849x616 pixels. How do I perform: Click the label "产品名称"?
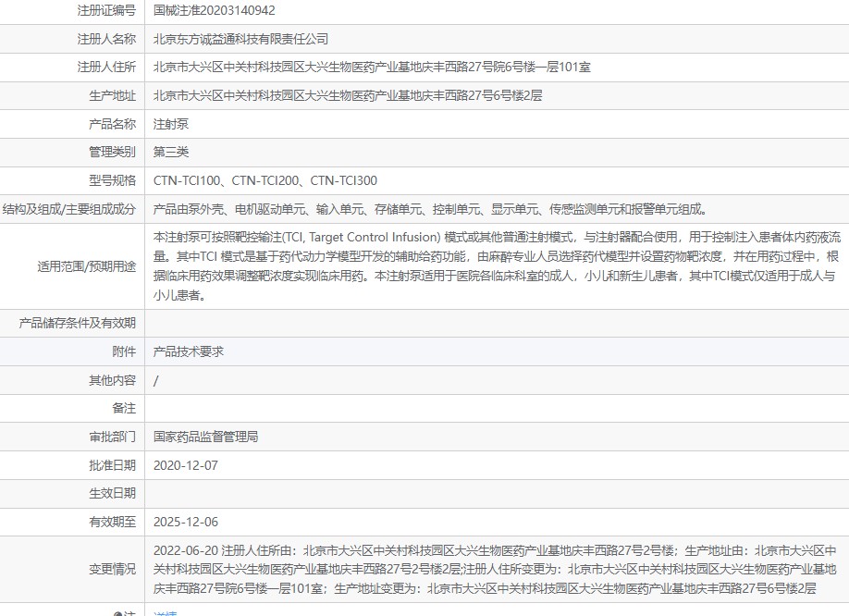point(113,124)
